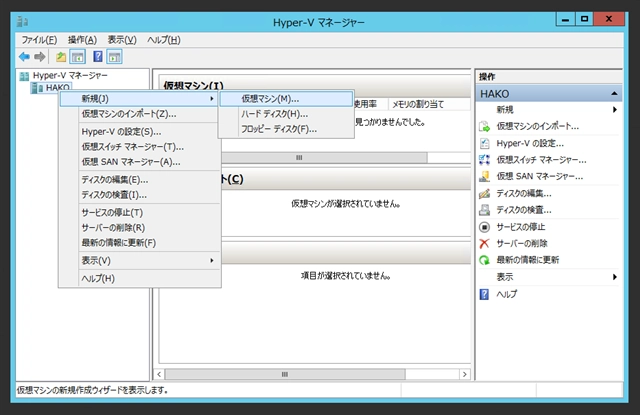The height and width of the screenshot is (415, 640).
Task: Click the green refresh 最新の情報に更新 icon
Action: [x=484, y=260]
